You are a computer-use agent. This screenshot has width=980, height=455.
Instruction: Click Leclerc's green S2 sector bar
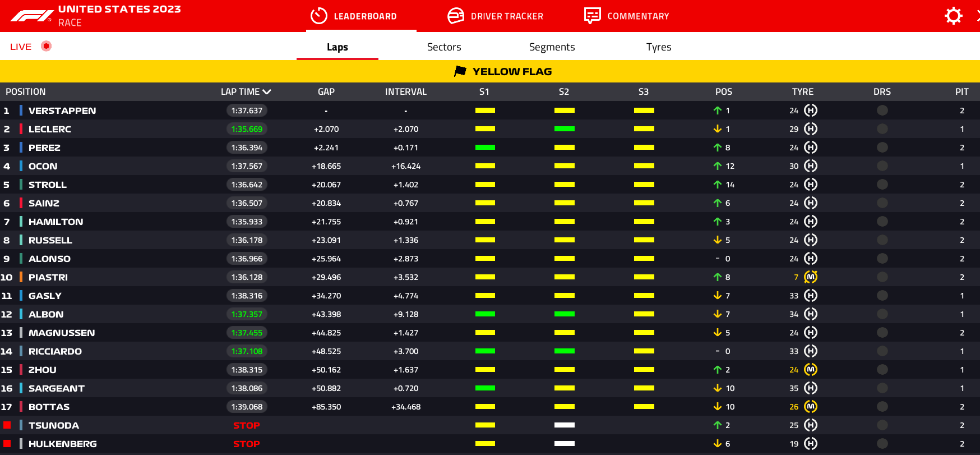565,129
